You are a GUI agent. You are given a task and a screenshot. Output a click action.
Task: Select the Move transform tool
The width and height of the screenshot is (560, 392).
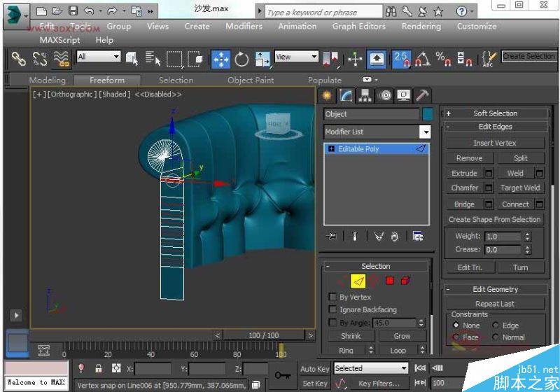[221, 59]
